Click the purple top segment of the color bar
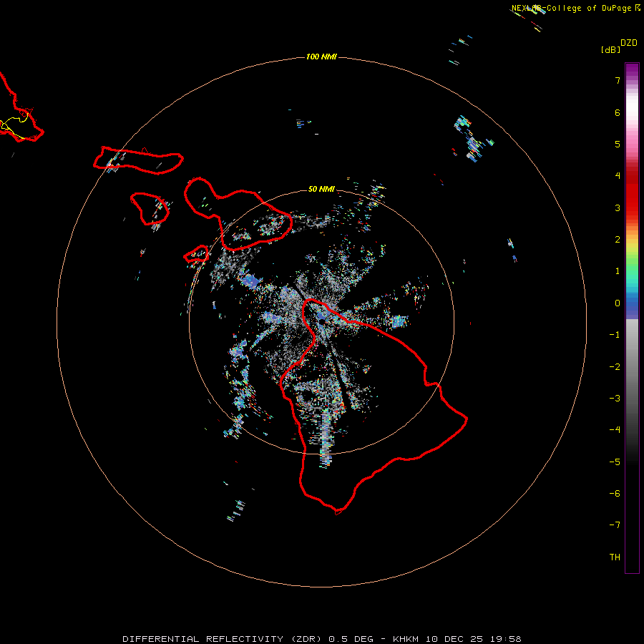The height and width of the screenshot is (644, 644). point(632,71)
